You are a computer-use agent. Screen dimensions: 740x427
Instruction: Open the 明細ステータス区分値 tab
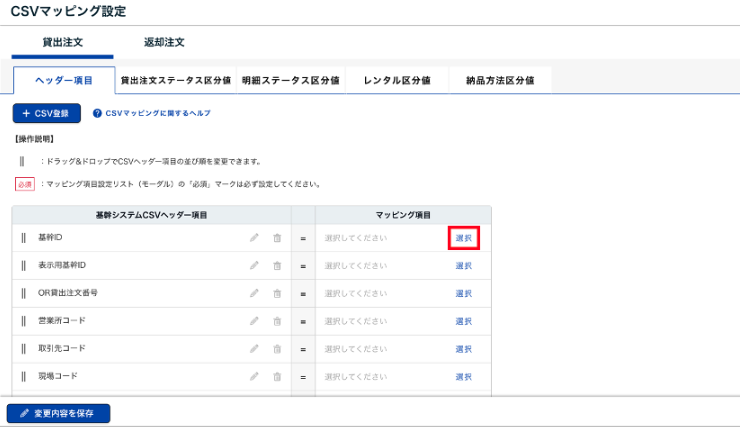pyautogui.click(x=290, y=80)
